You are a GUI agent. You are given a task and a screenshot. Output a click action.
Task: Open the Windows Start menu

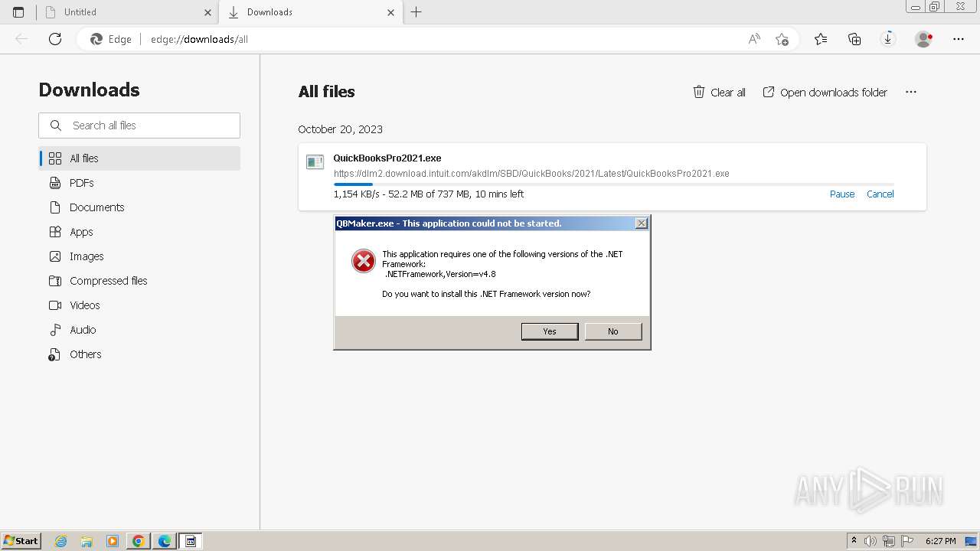click(x=21, y=541)
